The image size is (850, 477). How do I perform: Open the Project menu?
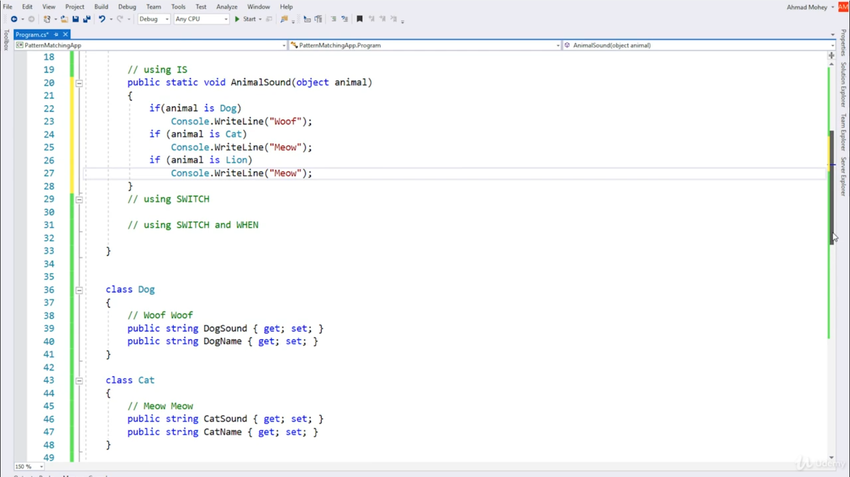click(x=75, y=7)
